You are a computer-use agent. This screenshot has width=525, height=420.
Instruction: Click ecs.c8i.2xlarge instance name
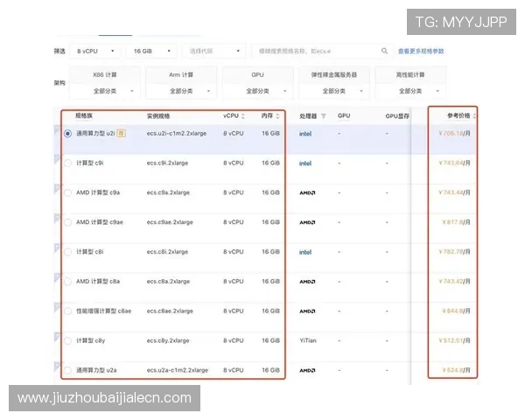pos(167,252)
